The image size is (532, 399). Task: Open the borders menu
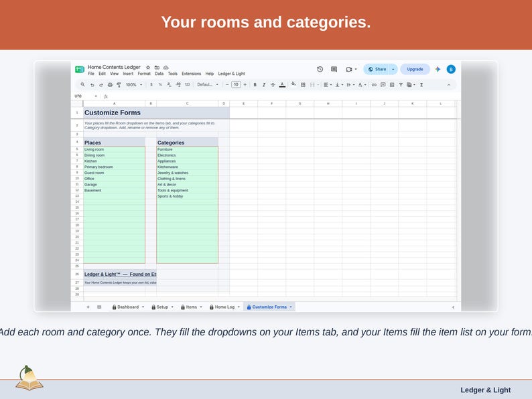coord(303,85)
